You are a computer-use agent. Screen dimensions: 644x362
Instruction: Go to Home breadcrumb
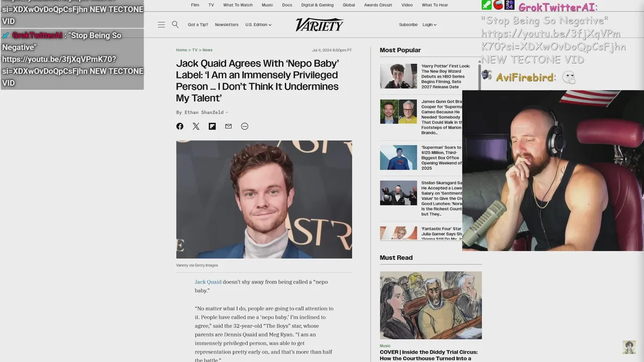[182, 50]
